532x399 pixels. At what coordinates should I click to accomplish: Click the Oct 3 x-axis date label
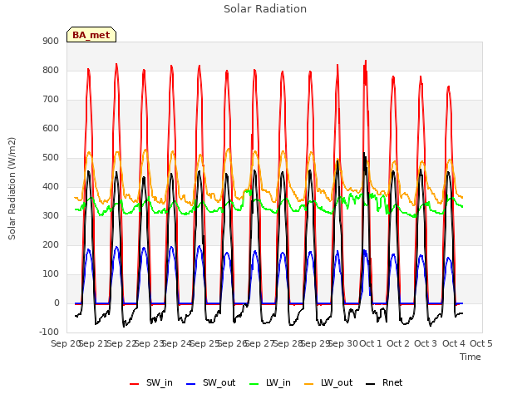pos(426,343)
